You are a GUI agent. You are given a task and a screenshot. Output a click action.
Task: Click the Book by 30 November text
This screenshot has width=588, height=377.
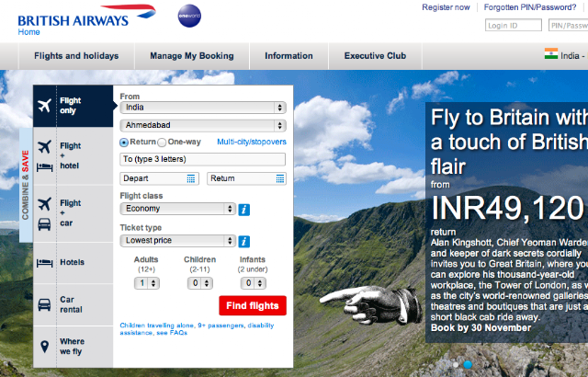coord(481,328)
